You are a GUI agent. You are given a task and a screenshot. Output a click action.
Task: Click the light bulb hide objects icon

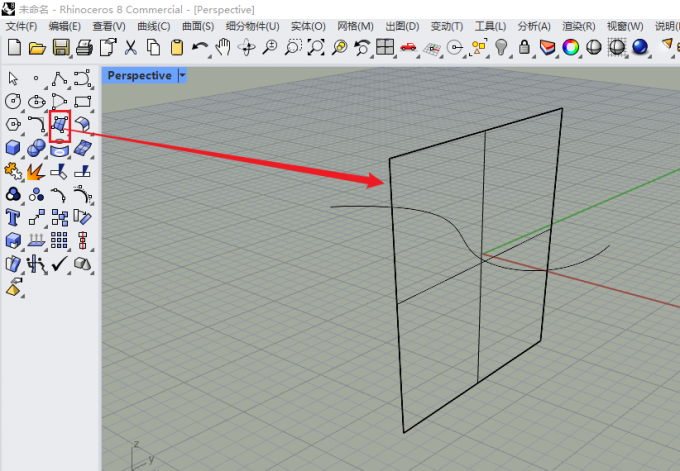point(501,47)
